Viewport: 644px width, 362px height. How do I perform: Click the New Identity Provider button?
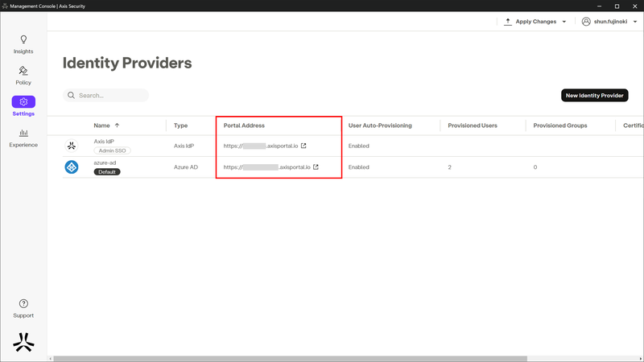click(x=594, y=95)
